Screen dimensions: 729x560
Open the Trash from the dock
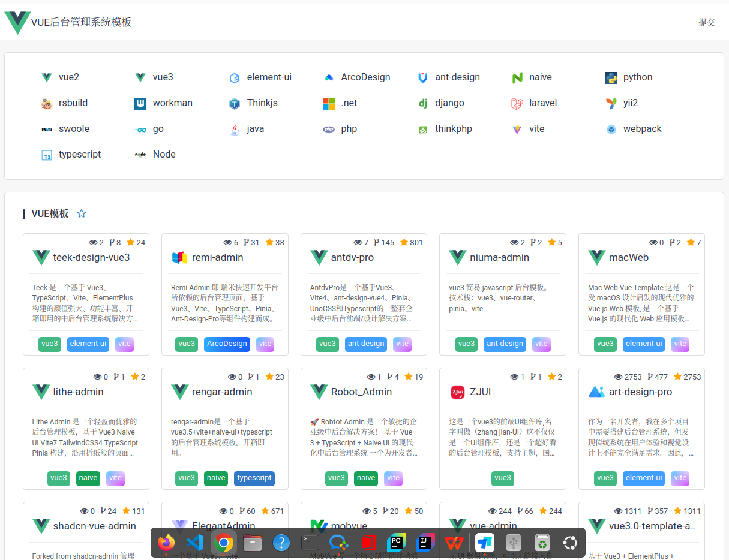click(x=542, y=543)
